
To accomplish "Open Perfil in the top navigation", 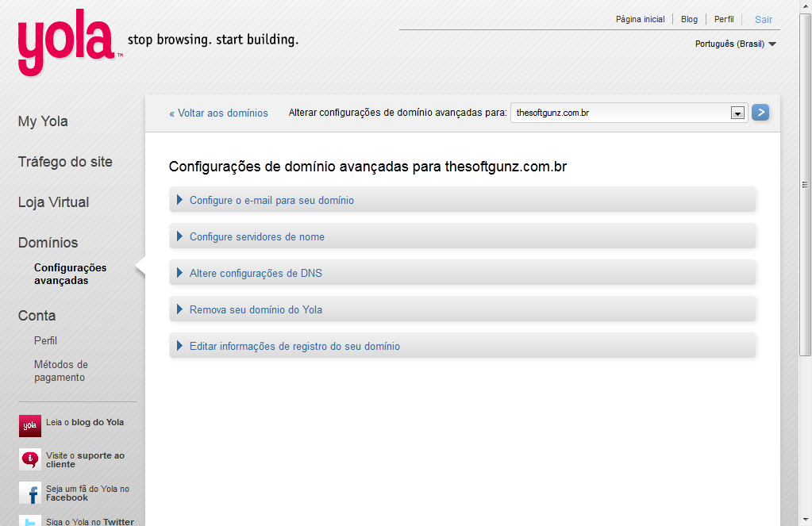I will [724, 19].
